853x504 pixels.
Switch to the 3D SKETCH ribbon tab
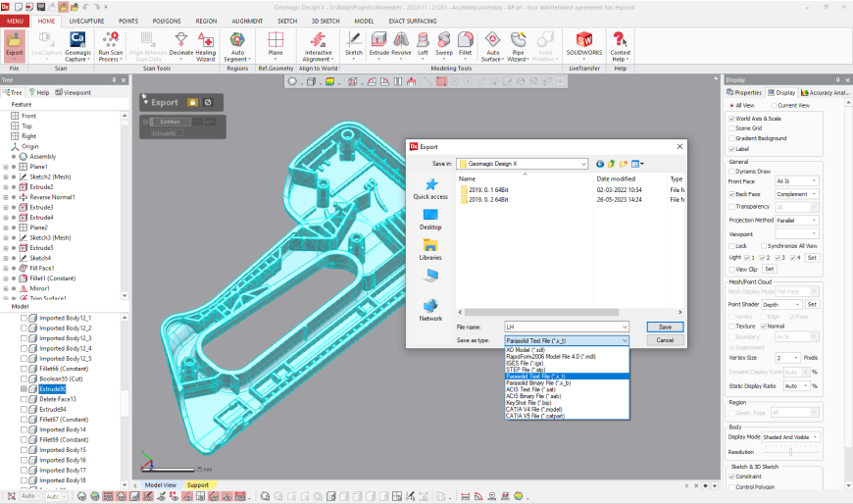click(326, 22)
